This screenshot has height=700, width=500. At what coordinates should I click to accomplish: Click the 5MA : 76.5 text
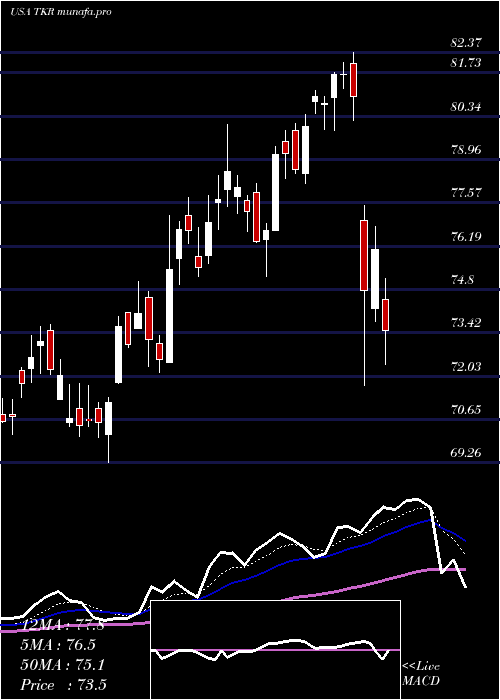58,645
